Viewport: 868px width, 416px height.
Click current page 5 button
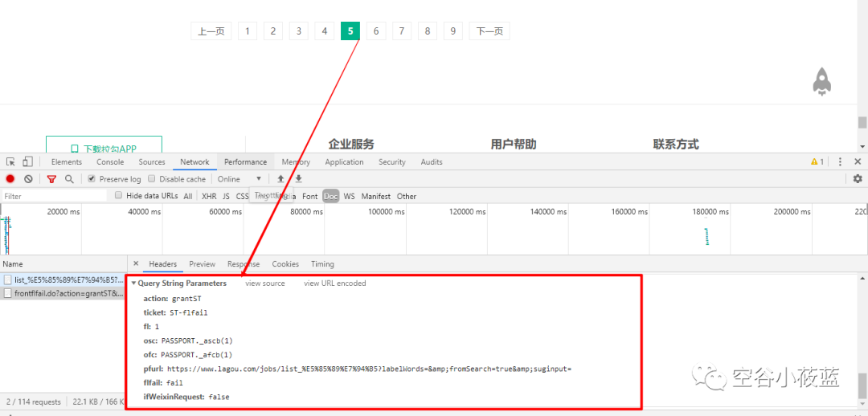tap(350, 31)
